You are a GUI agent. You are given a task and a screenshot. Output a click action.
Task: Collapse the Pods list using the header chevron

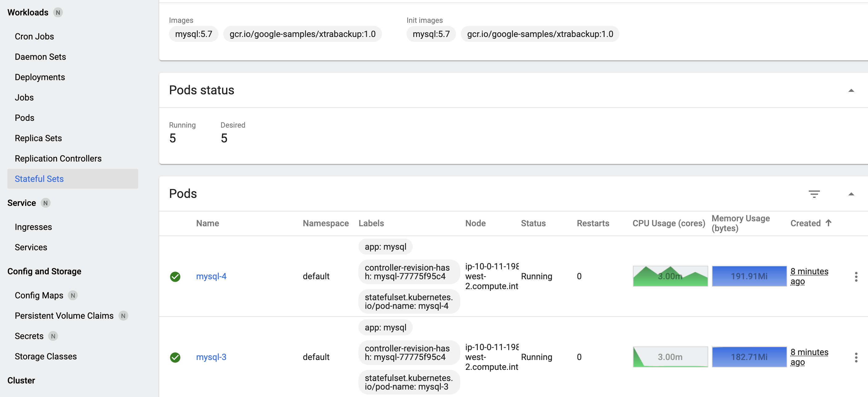[x=852, y=194]
